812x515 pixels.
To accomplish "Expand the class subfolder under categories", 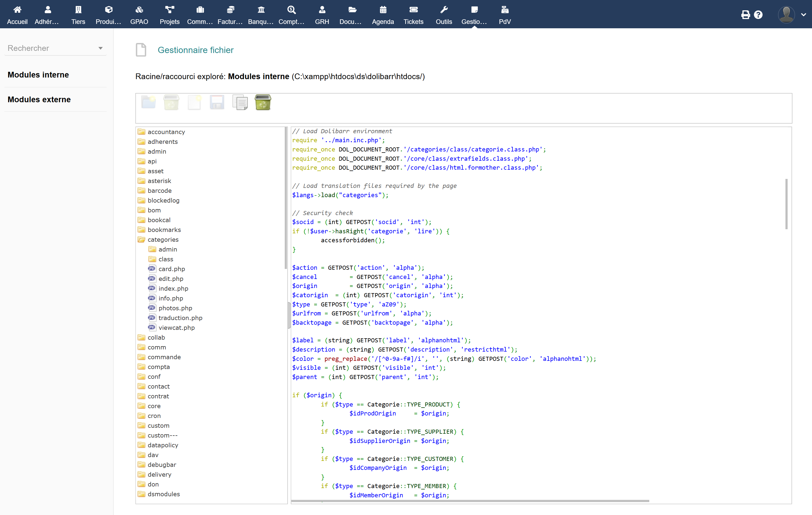I will [x=165, y=259].
